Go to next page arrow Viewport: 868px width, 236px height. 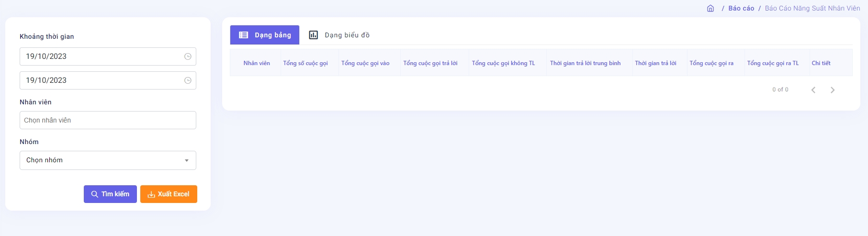(x=833, y=90)
